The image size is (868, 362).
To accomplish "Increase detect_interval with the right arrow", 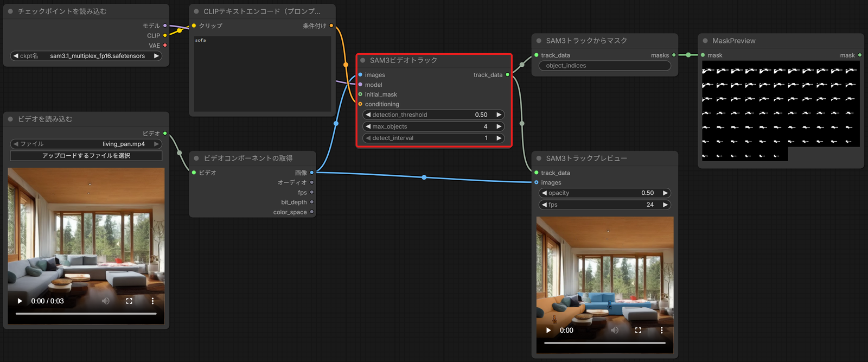I will coord(499,138).
